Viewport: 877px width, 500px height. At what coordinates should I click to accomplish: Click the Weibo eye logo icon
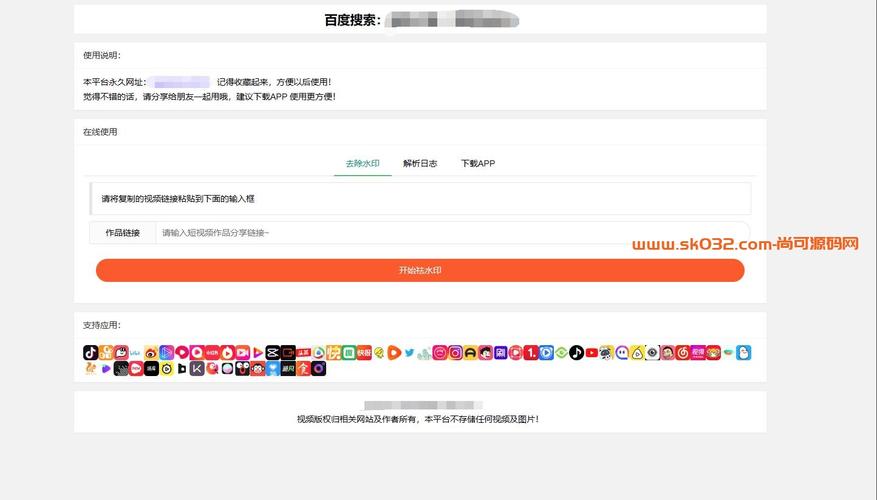(x=151, y=352)
